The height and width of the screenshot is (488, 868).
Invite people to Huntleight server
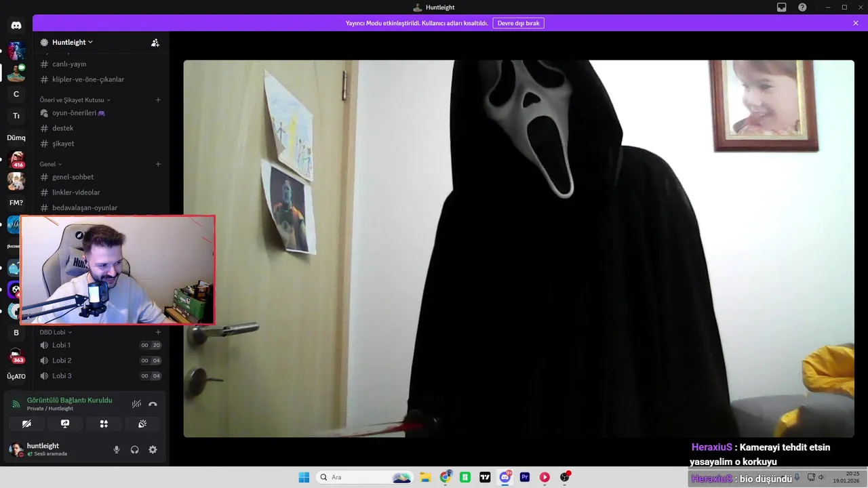155,42
